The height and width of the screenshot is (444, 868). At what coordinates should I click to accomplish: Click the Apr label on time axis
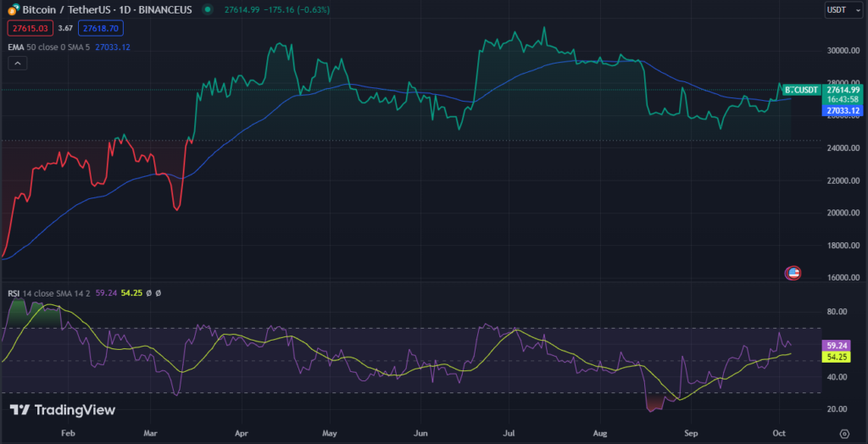click(242, 432)
